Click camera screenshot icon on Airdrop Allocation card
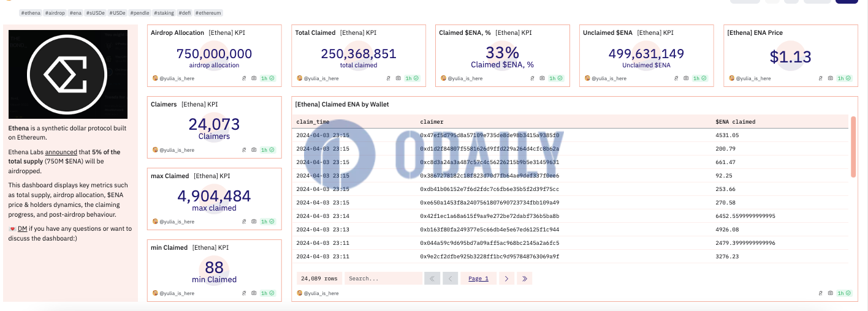This screenshot has height=311, width=868. pos(254,78)
